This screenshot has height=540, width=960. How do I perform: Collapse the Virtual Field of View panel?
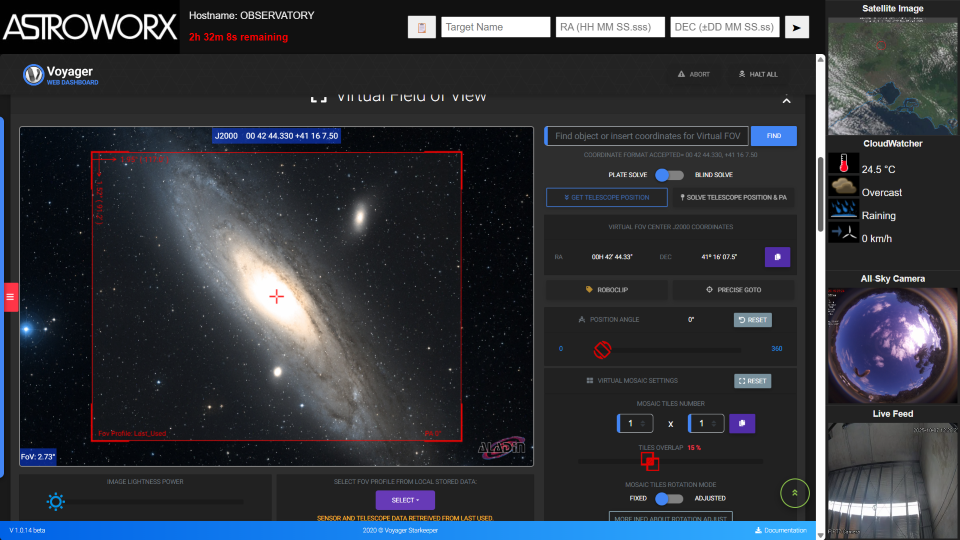pos(786,100)
